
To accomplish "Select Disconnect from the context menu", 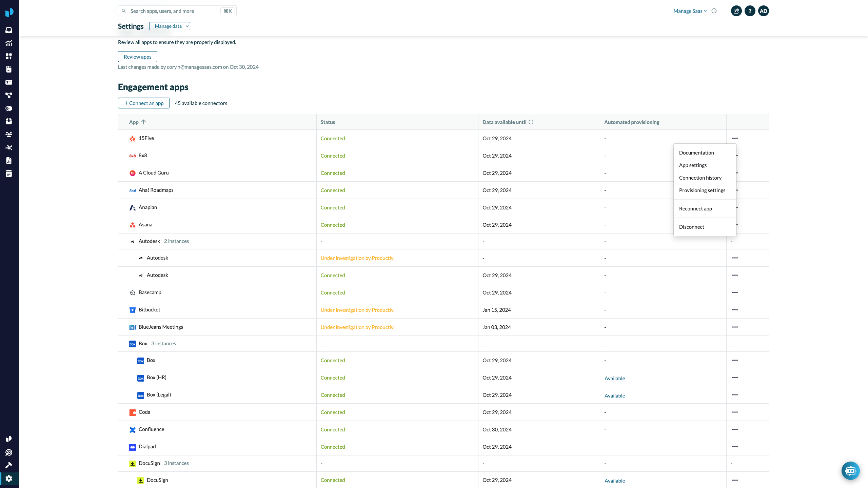I will pyautogui.click(x=692, y=227).
